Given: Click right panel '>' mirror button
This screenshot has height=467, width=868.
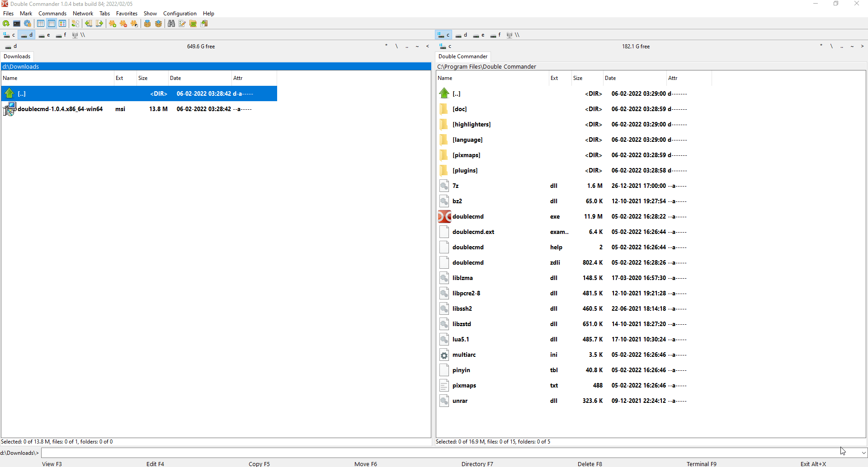Looking at the screenshot, I should [x=862, y=46].
